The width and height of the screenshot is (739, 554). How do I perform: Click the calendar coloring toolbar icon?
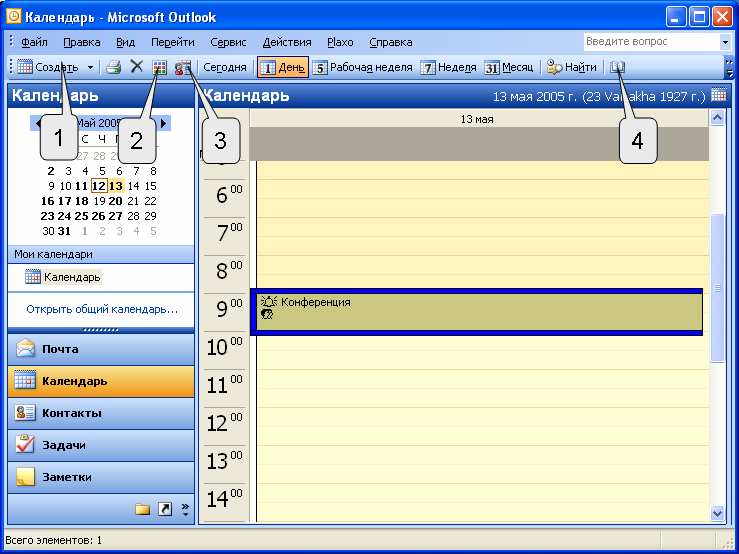click(x=159, y=67)
